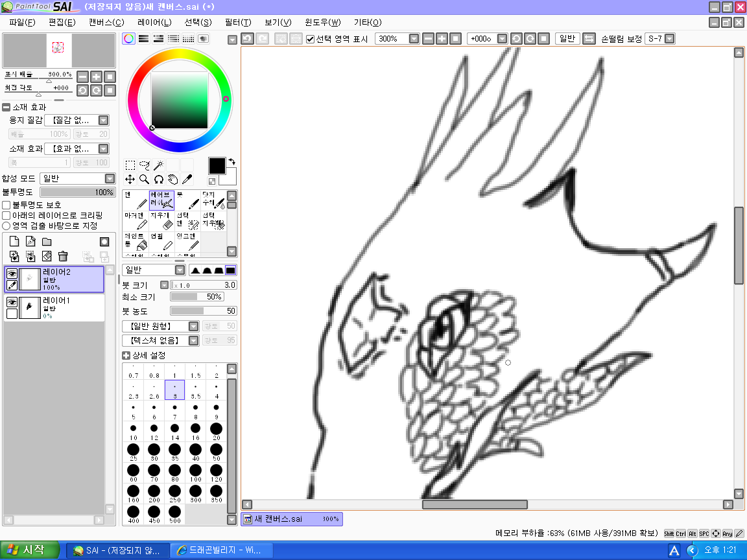Open the 용지 질감 paper texture dropdown
Viewport: 747px width, 560px height.
click(103, 120)
